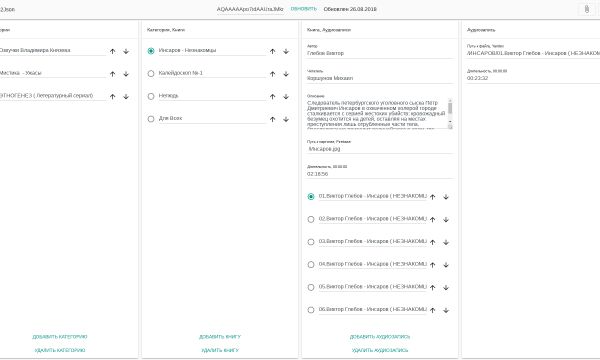Screen dimensions: 600x360
Task: Select audio track 01 radio button
Action: 311,197
